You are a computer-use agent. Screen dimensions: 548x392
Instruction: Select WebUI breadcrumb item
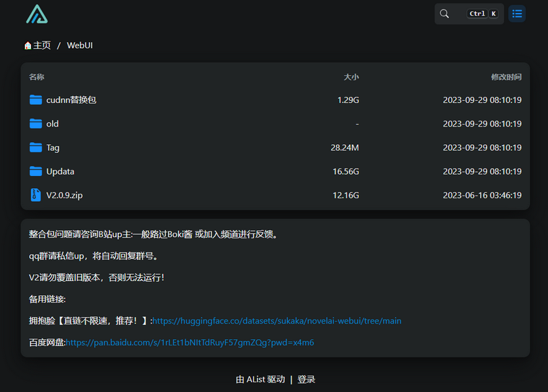pyautogui.click(x=80, y=45)
